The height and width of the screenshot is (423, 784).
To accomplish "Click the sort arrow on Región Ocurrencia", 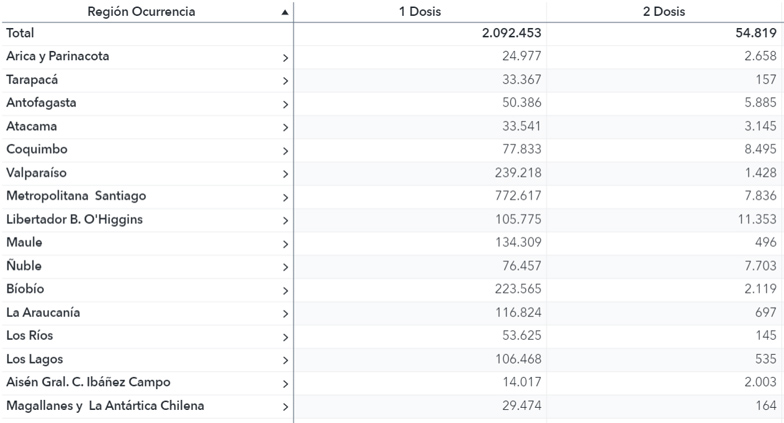I will pyautogui.click(x=285, y=12).
